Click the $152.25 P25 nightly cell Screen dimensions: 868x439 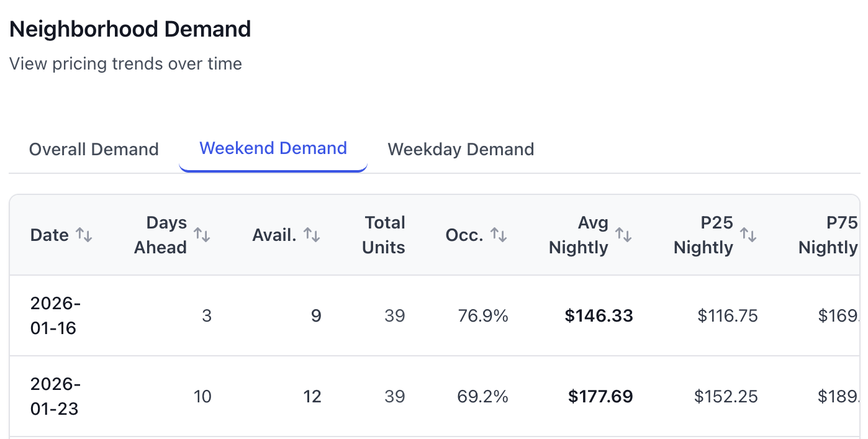coord(726,396)
